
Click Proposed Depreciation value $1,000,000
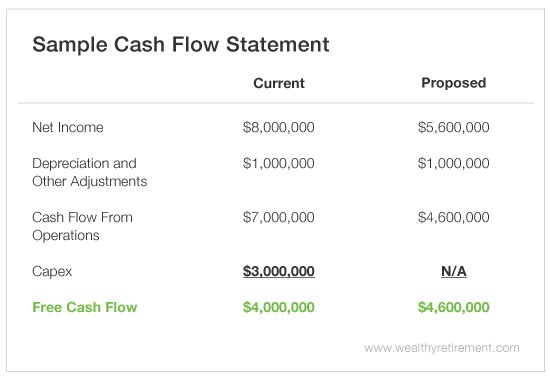454,164
